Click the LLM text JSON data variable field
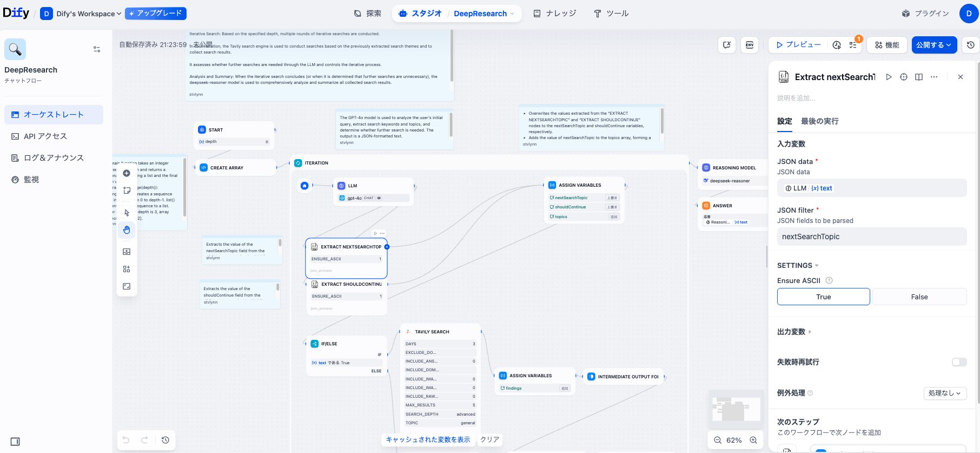Image resolution: width=980 pixels, height=453 pixels. 872,188
